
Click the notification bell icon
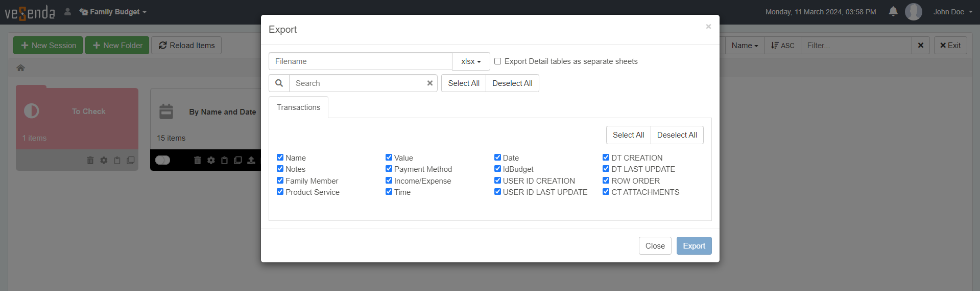[x=893, y=11]
